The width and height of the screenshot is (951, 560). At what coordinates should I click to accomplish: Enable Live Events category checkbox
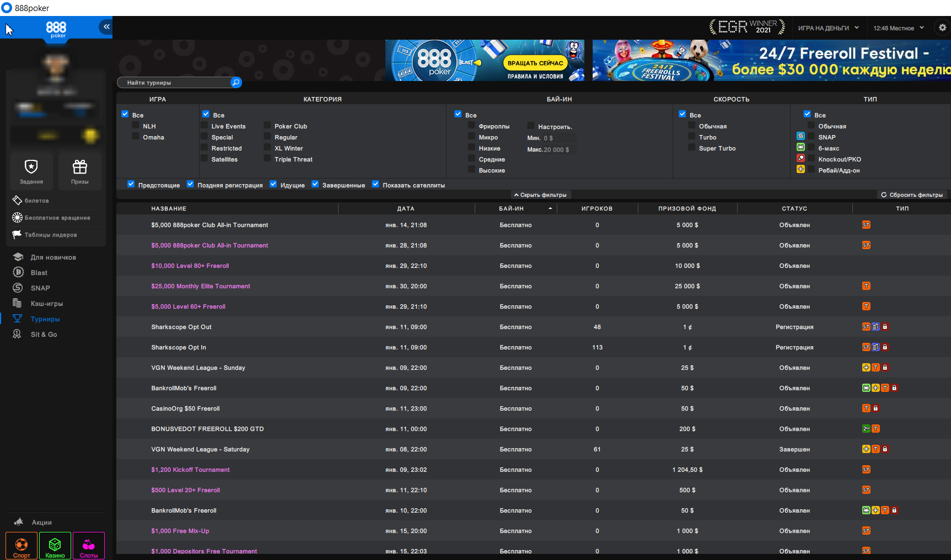coord(205,126)
